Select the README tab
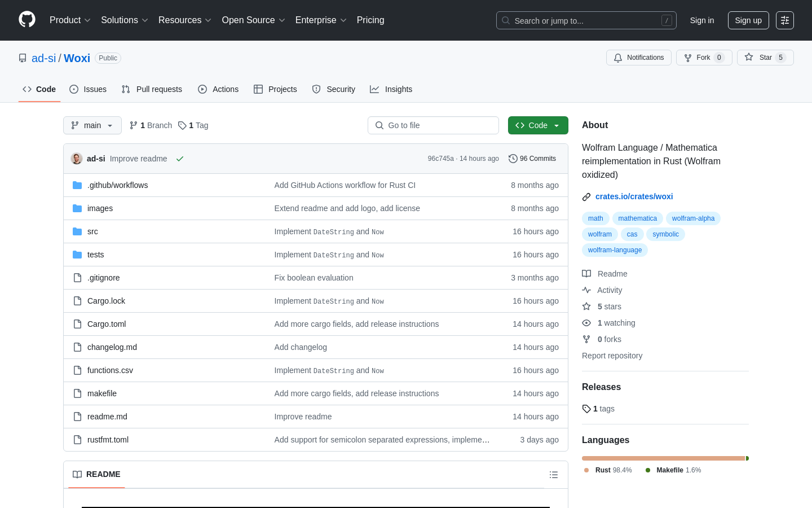 (x=96, y=474)
